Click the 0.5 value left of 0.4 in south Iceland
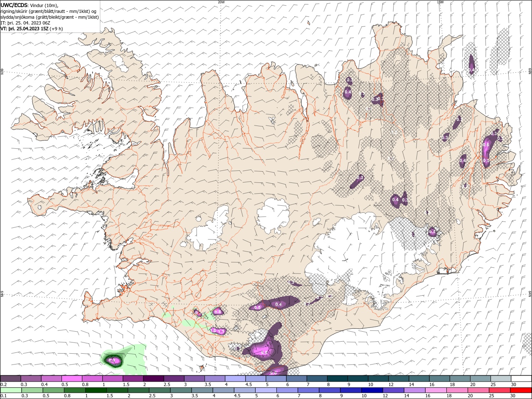The width and height of the screenshot is (532, 399). (x=257, y=308)
